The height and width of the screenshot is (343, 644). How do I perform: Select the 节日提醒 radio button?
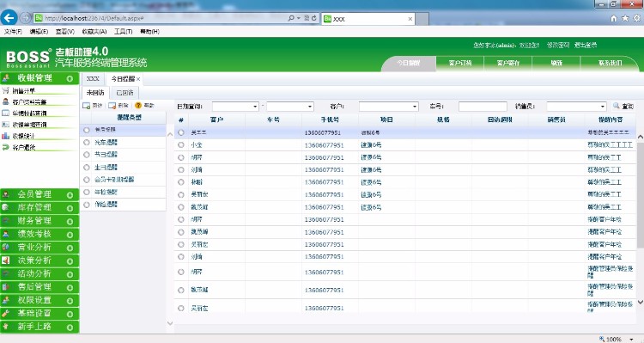point(86,155)
